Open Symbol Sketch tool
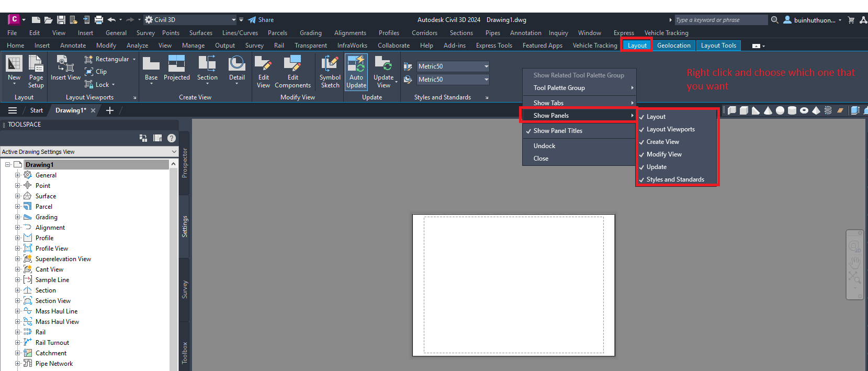The image size is (868, 371). (x=330, y=72)
